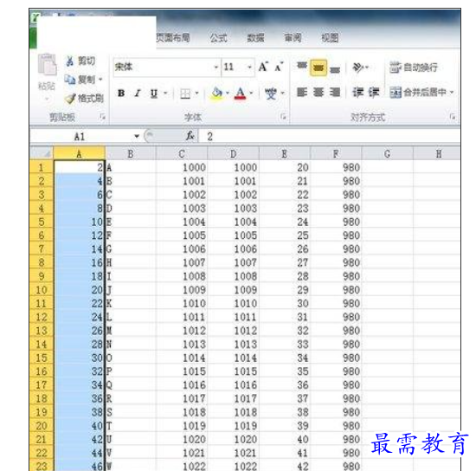The image size is (476, 471).
Task: Click Merge and Center (合并后居中)
Action: tap(418, 92)
